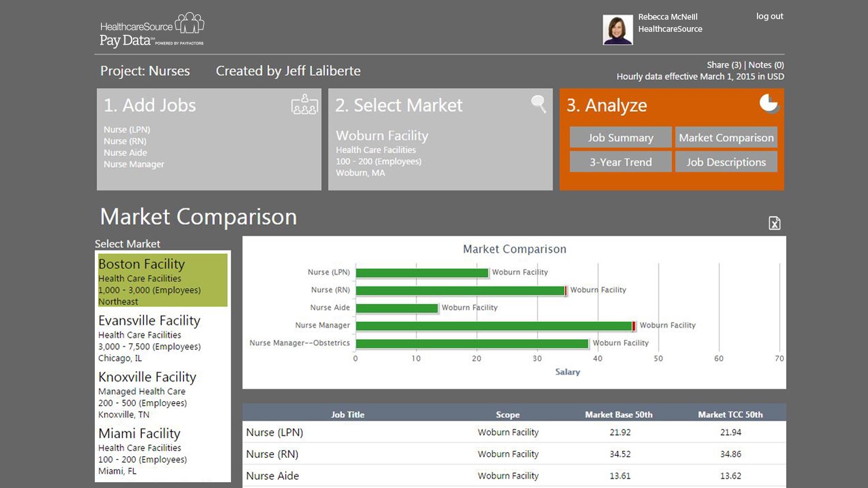Click Woburn Facility scope in Nurse (RN) row
Image resolution: width=868 pixels, height=488 pixels.
(508, 454)
